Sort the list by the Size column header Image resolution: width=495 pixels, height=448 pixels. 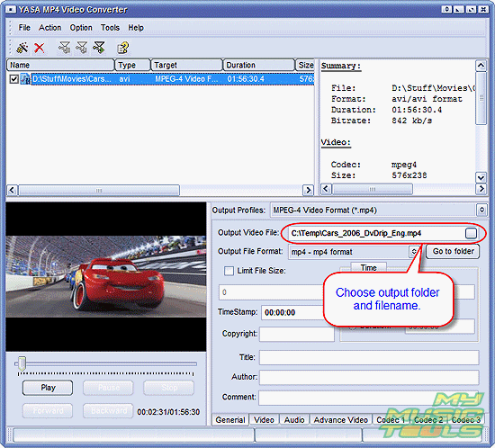click(305, 65)
